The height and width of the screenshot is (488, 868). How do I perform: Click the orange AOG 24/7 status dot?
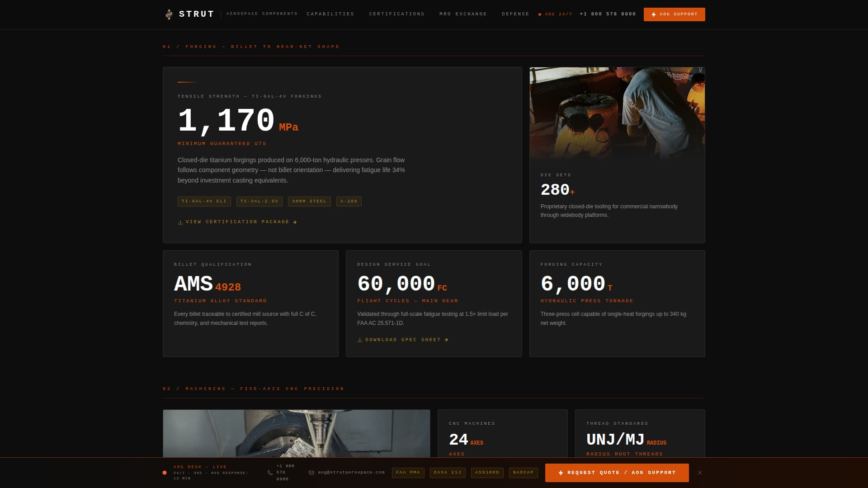pos(541,14)
